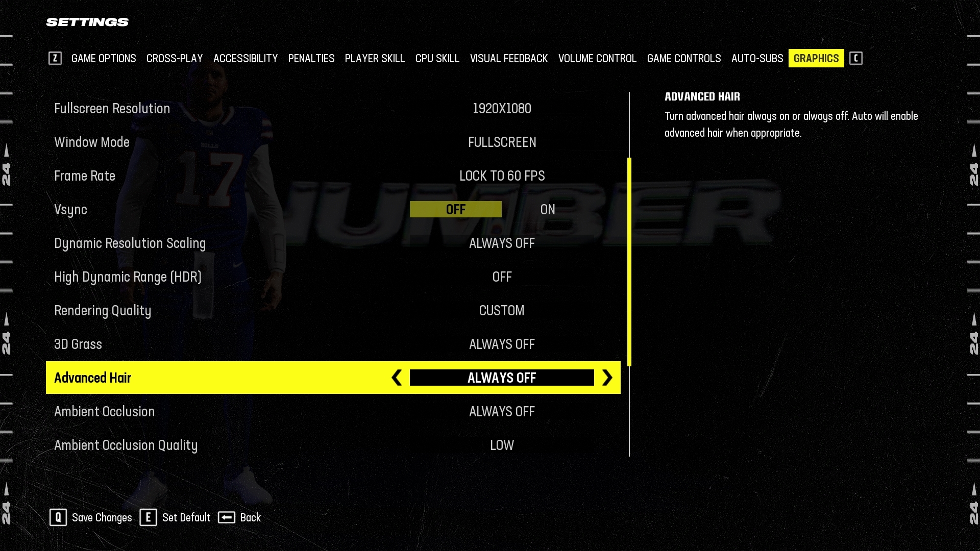This screenshot has height=551, width=980.
Task: Click Set Default button
Action: 175,517
